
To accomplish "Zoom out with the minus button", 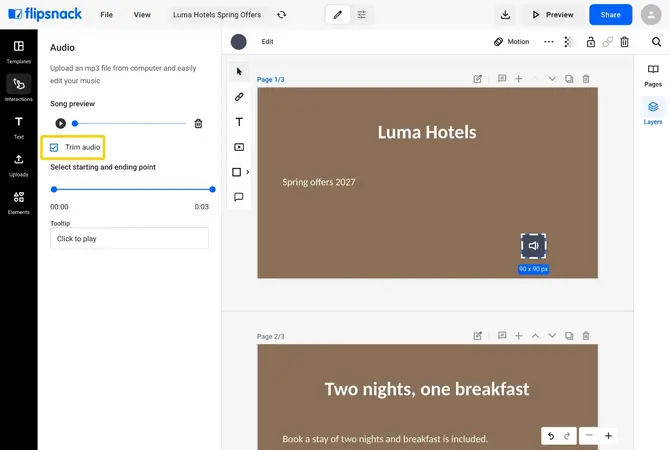I will click(x=589, y=436).
